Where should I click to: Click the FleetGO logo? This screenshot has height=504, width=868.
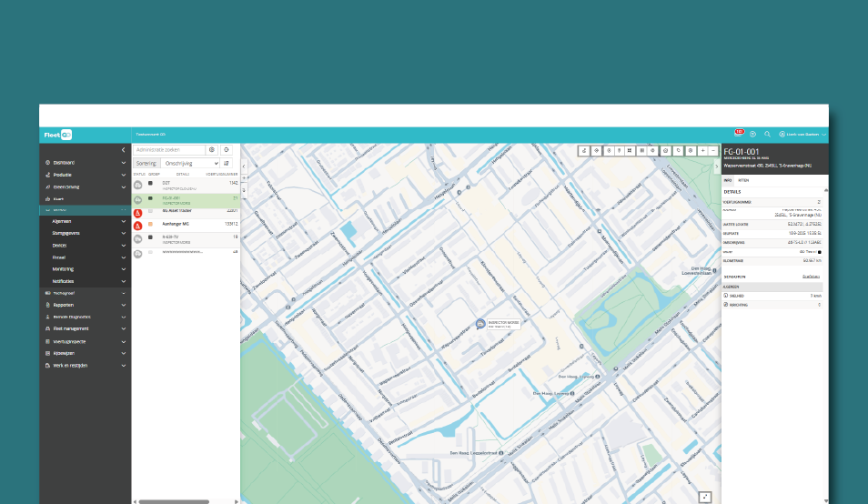pyautogui.click(x=57, y=135)
